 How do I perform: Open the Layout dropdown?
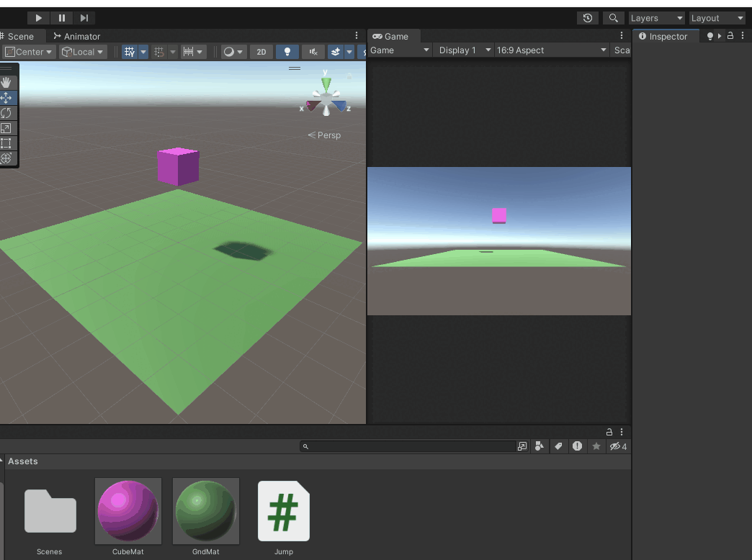(717, 18)
